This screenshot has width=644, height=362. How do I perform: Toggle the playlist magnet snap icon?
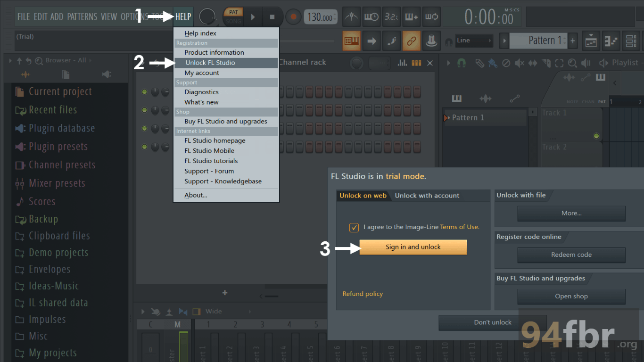[462, 63]
